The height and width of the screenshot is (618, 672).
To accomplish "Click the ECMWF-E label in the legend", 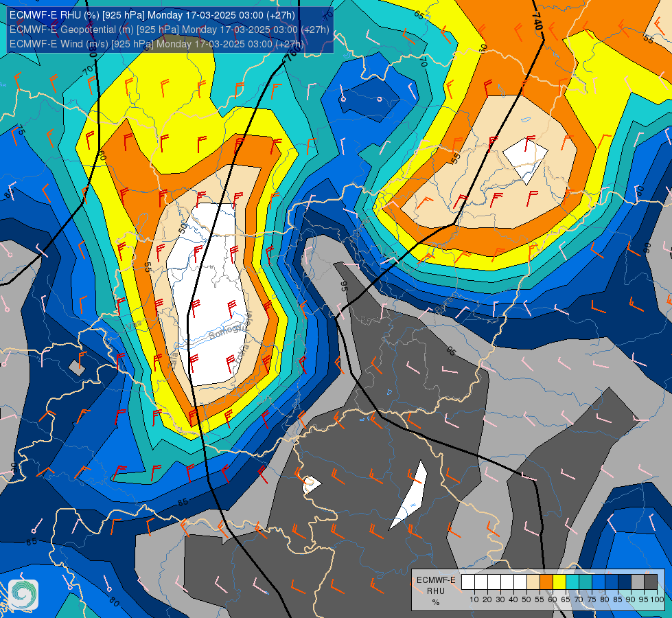I will click(437, 580).
